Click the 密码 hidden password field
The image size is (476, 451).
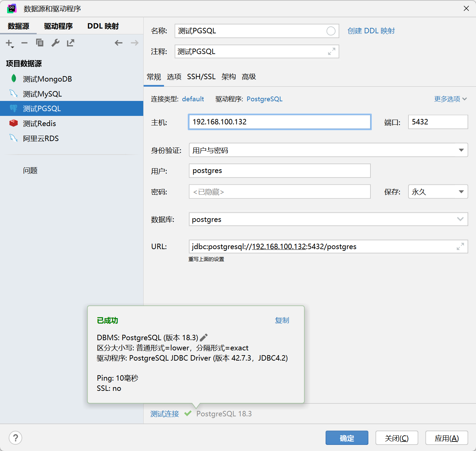[280, 192]
